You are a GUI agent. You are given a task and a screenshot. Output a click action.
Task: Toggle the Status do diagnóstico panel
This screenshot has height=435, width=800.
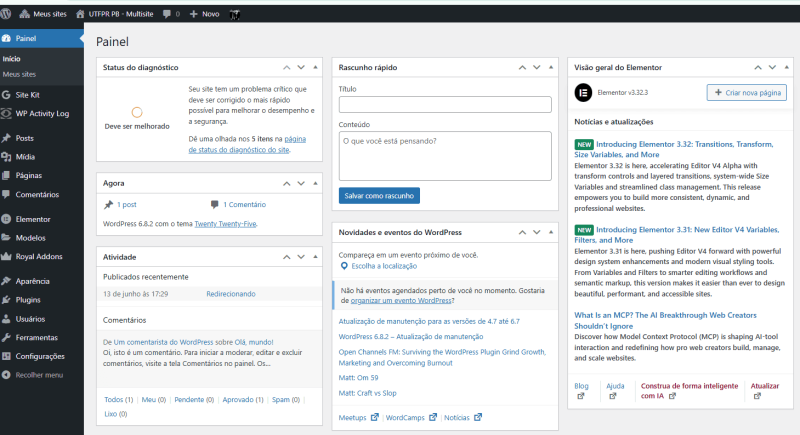pos(316,67)
